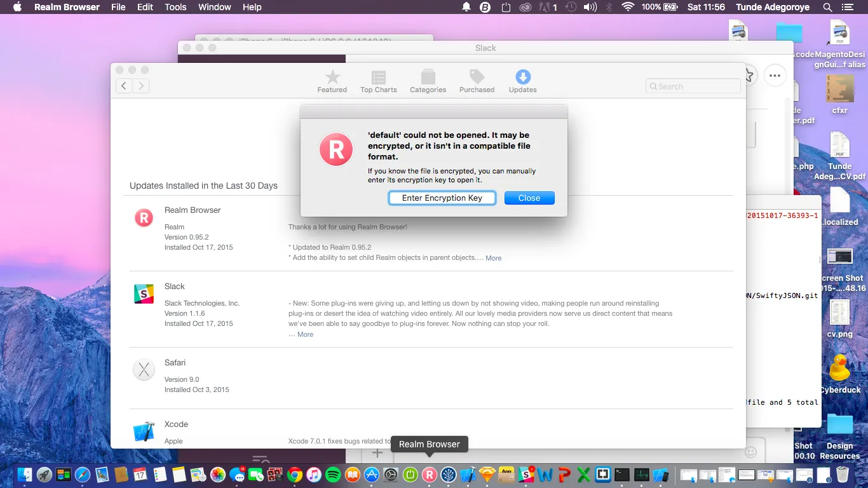Click the plus attachment button in Slack window
This screenshot has height=488, width=868.
pyautogui.click(x=377, y=453)
